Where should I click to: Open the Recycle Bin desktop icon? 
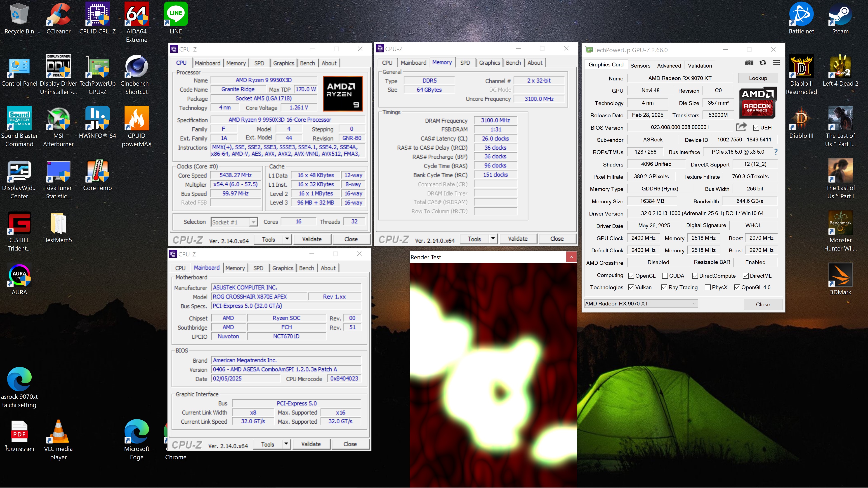[19, 19]
